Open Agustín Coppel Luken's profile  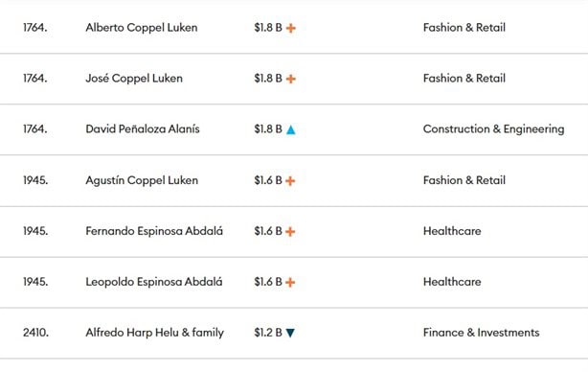tap(142, 180)
